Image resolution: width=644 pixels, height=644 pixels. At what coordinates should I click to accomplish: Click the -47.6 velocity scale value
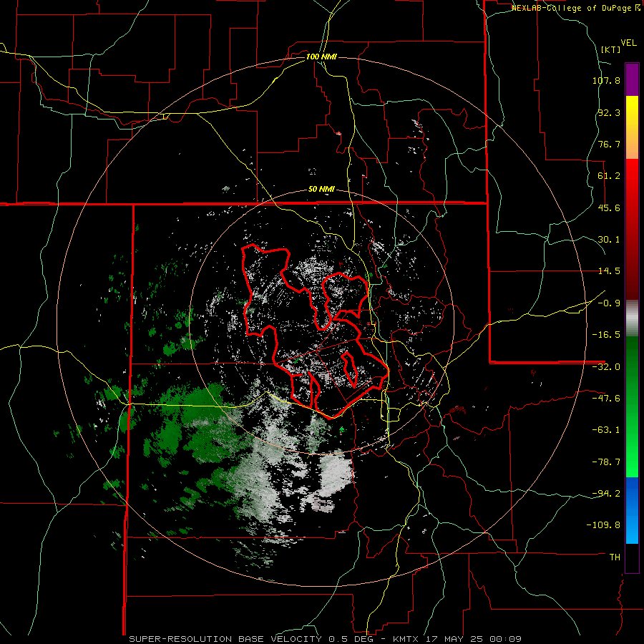click(x=606, y=399)
